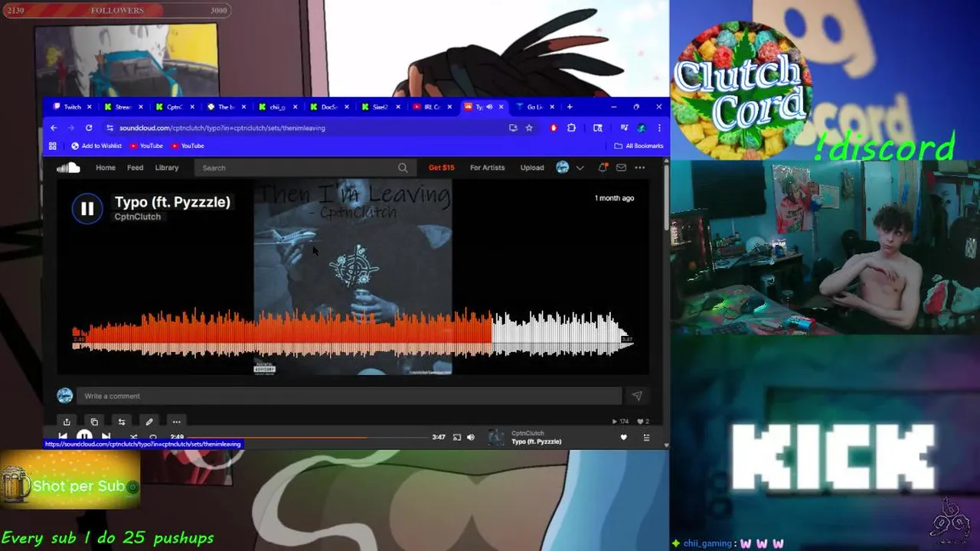Send the comment with the paper plane icon
Screen dimensions: 980x551
pyautogui.click(x=636, y=396)
